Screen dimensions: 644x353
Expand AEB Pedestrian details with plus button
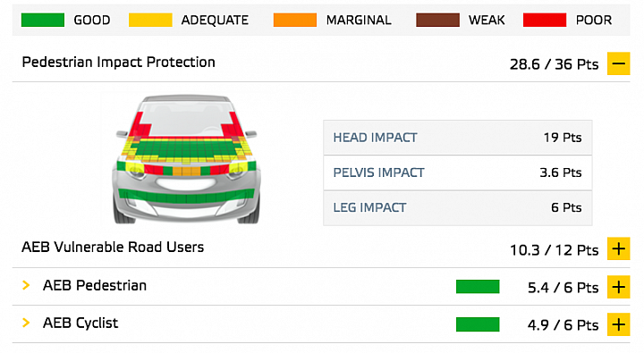[x=619, y=287]
